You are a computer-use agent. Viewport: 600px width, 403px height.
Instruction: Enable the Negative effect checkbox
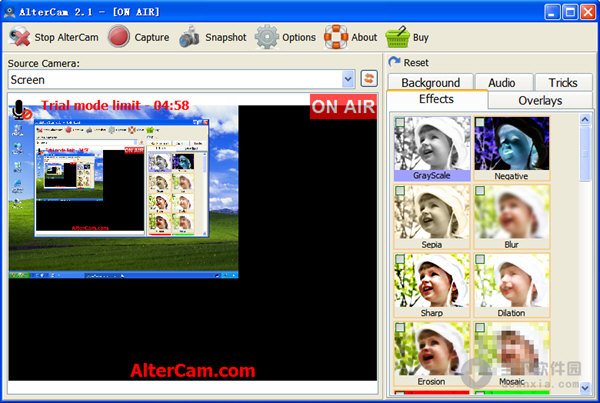479,122
